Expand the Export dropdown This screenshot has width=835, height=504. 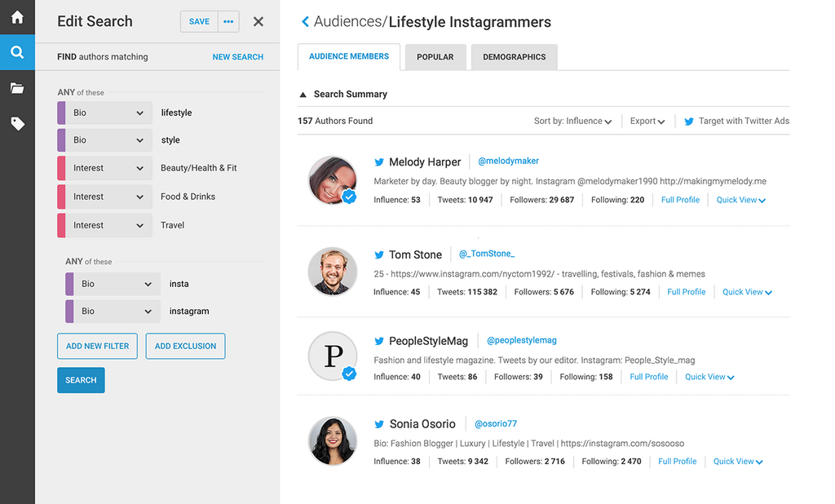647,122
